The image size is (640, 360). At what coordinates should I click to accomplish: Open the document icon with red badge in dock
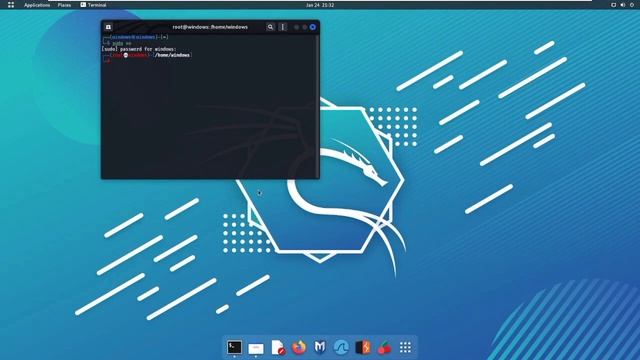click(x=278, y=347)
